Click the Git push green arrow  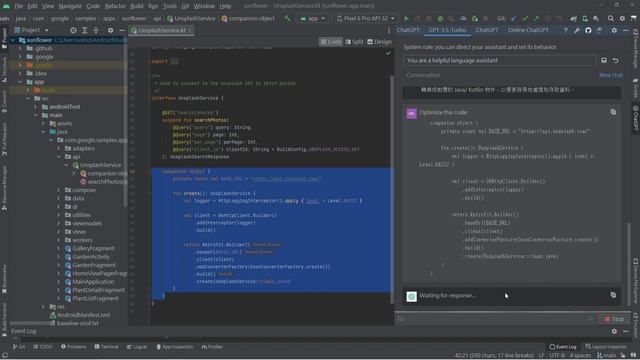pyautogui.click(x=536, y=18)
